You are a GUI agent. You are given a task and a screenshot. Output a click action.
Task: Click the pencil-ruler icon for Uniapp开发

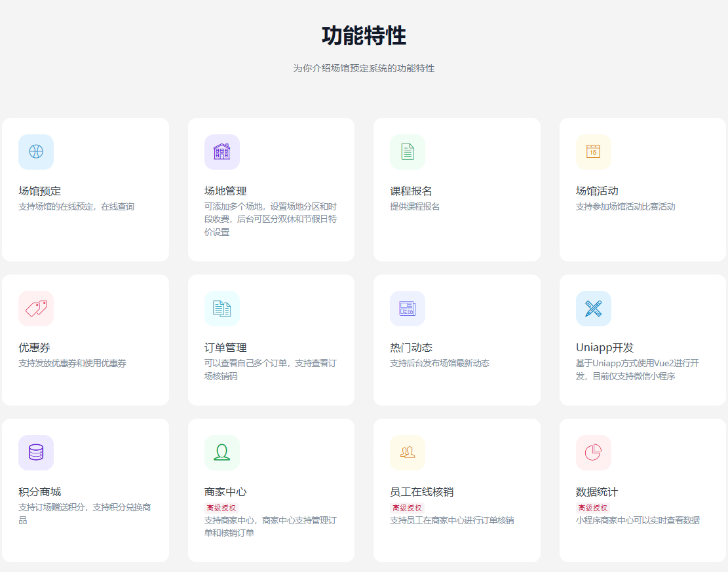(x=593, y=308)
